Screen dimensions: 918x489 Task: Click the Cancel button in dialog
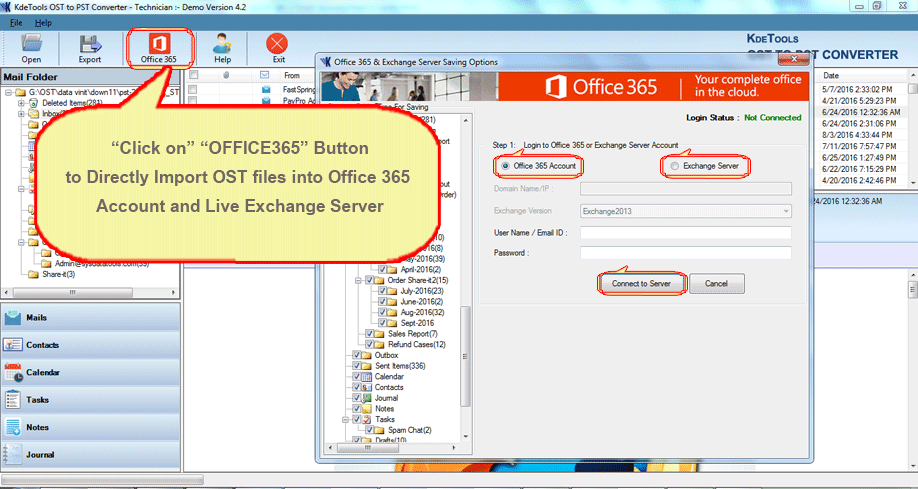click(716, 284)
